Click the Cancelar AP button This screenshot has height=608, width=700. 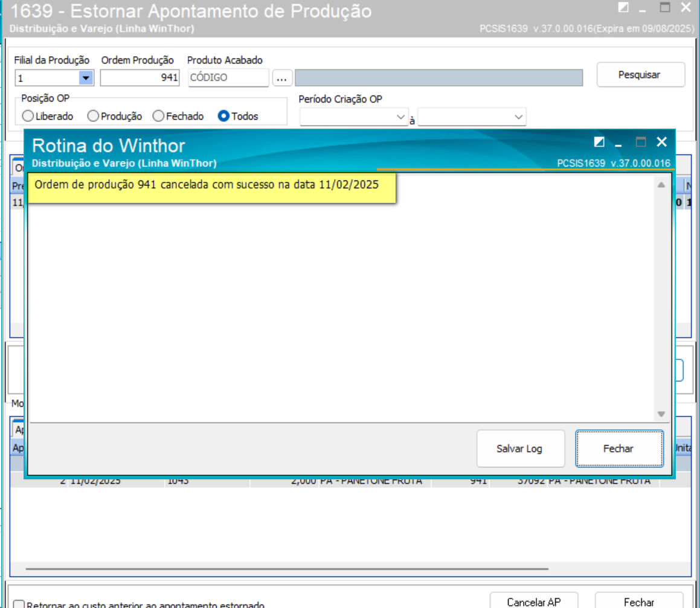point(533,601)
